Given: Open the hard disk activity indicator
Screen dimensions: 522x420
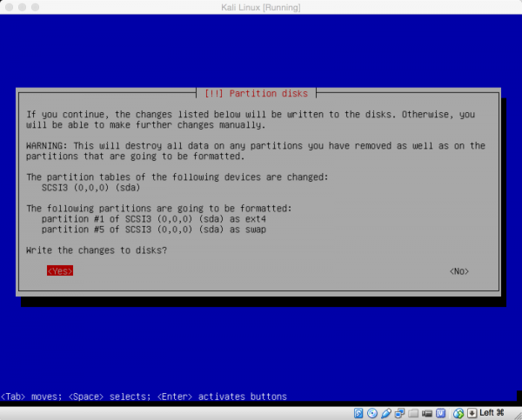Looking at the screenshot, I should [358, 413].
